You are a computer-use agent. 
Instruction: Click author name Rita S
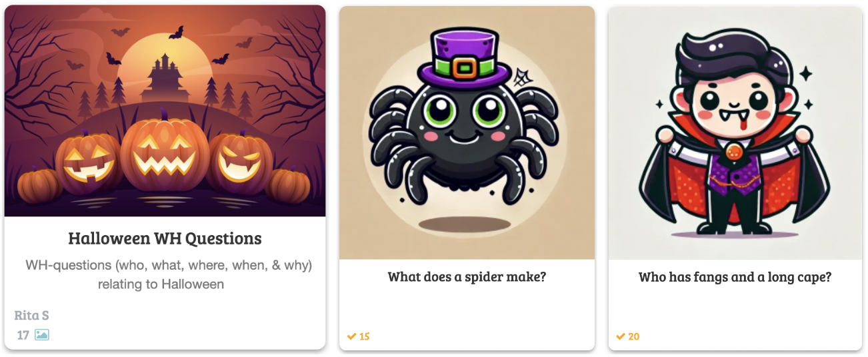(31, 315)
